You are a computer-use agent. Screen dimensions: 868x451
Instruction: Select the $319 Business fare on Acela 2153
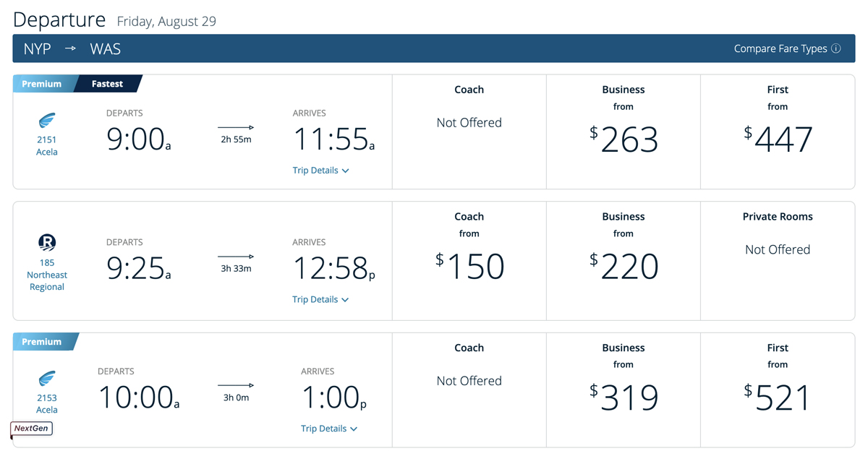624,398
